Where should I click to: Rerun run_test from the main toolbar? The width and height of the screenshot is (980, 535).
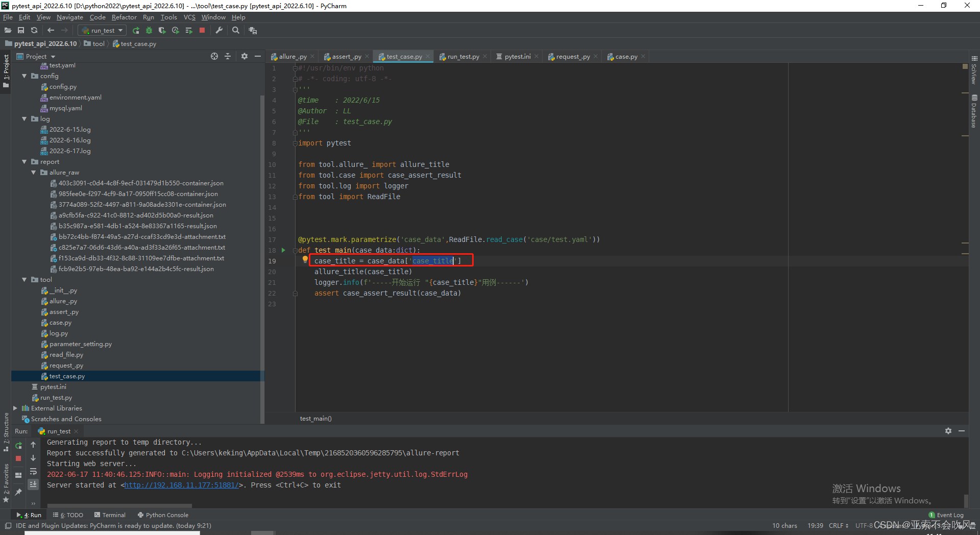[136, 31]
